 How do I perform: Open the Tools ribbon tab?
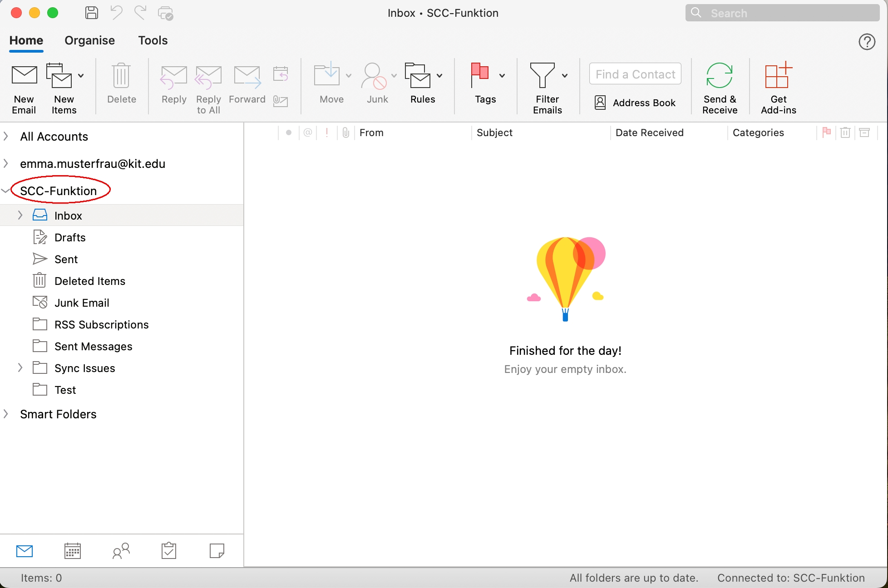[153, 40]
